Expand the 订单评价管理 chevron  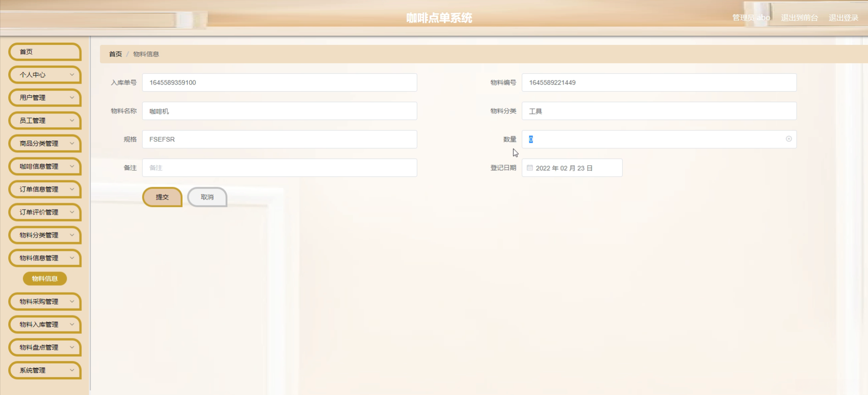click(x=72, y=212)
